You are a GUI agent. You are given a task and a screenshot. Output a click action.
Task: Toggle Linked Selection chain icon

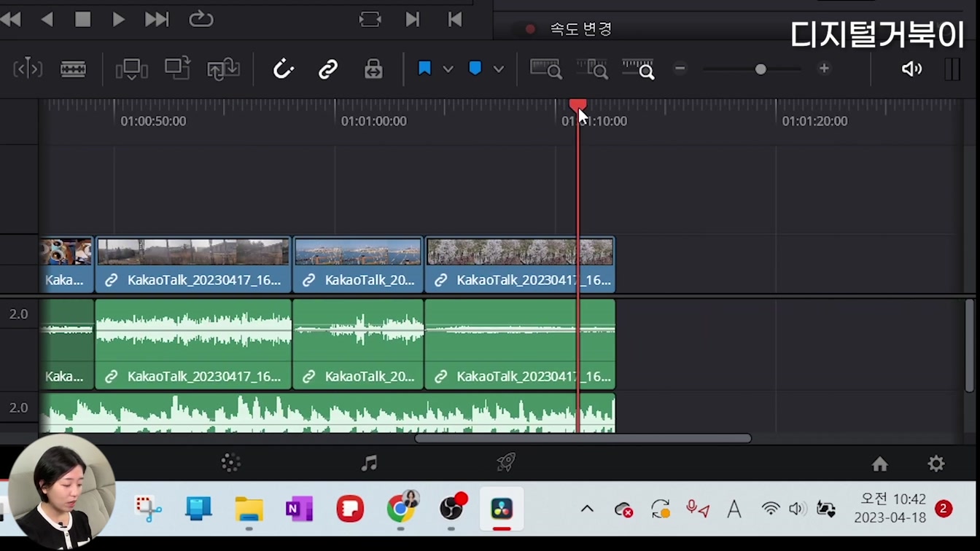click(x=328, y=69)
